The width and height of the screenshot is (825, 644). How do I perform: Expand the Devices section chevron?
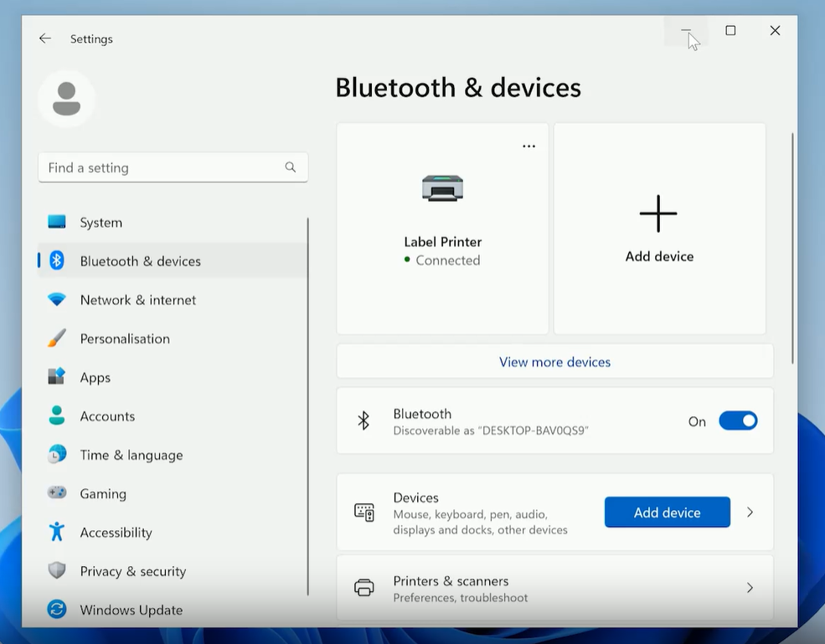tap(750, 513)
